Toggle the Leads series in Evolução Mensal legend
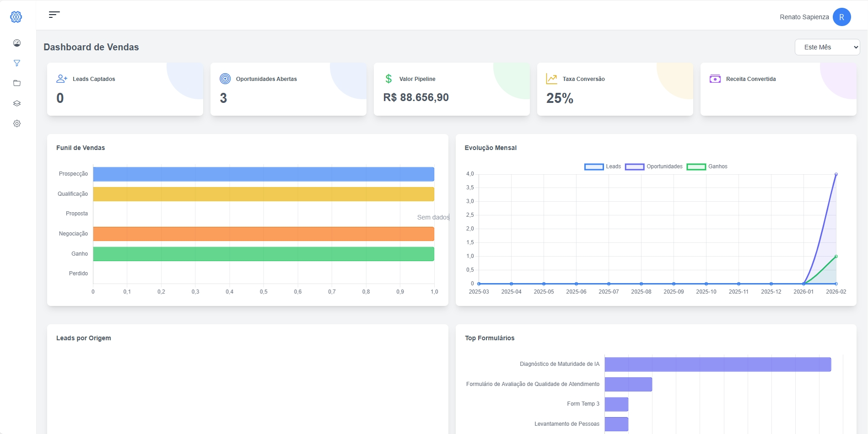The width and height of the screenshot is (868, 434). point(603,166)
